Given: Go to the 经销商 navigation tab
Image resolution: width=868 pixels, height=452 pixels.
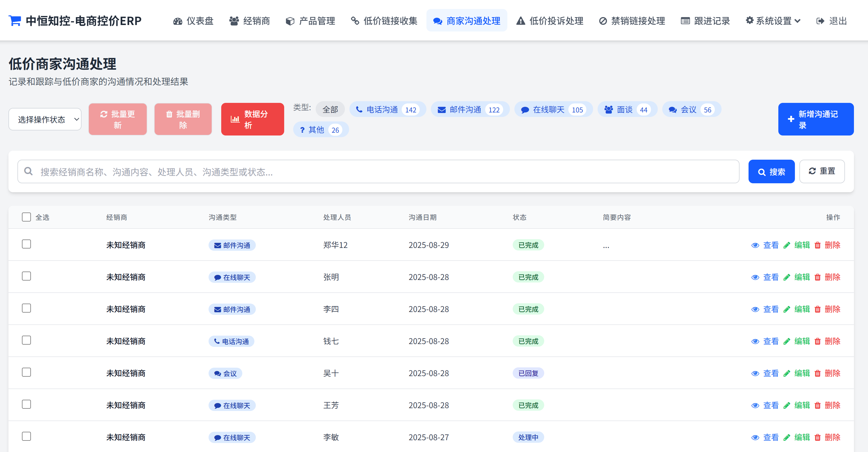Looking at the screenshot, I should tap(250, 21).
